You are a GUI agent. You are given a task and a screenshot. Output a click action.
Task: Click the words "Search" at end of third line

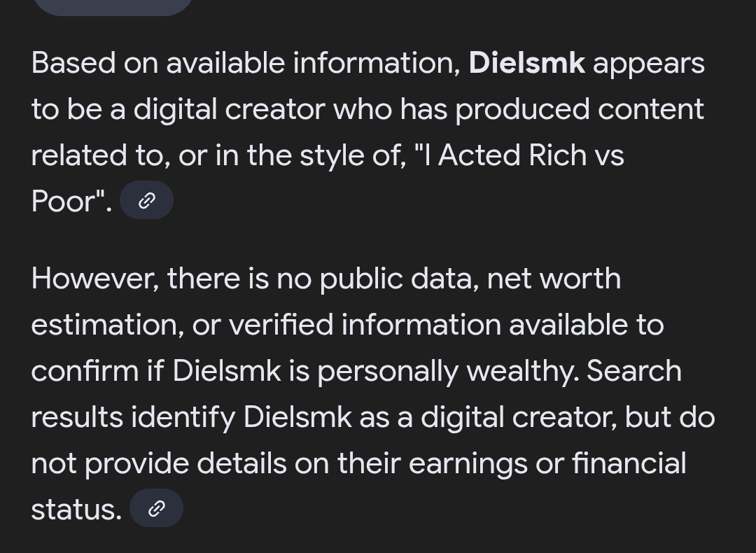634,371
